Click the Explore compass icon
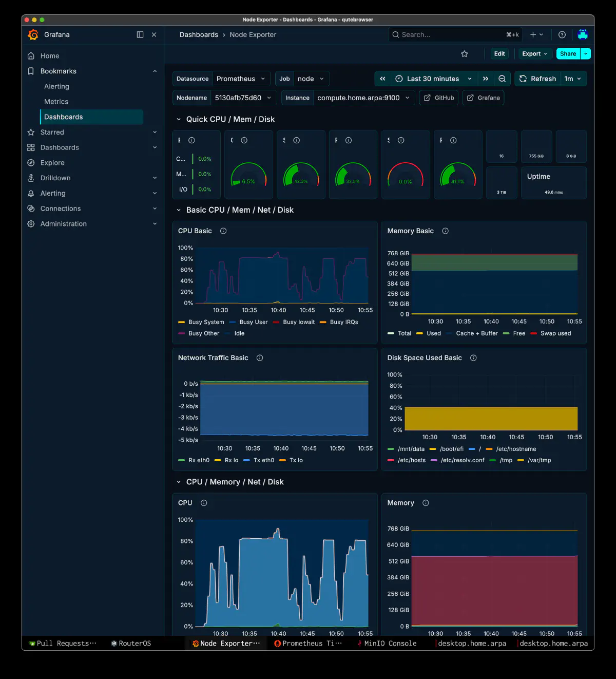 [31, 163]
